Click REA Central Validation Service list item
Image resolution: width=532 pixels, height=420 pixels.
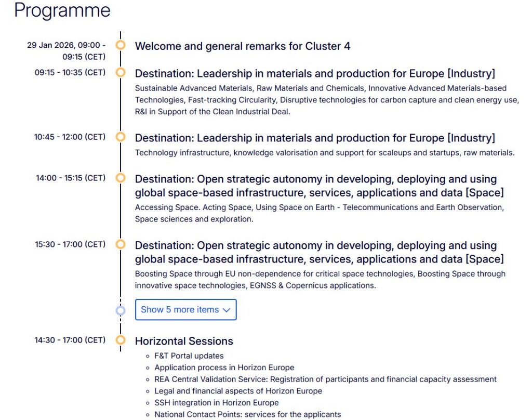[325, 379]
